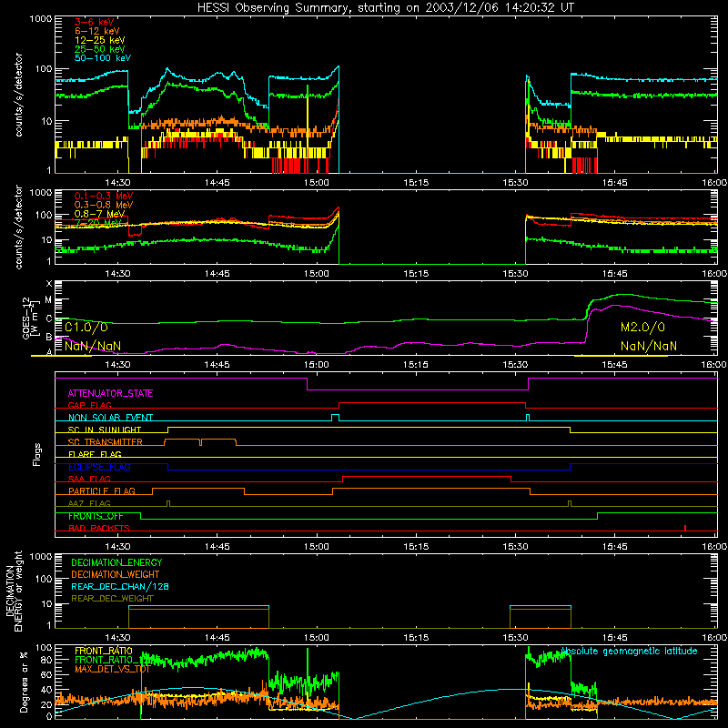Select the ECLIPSE_FLAG label

(99, 467)
